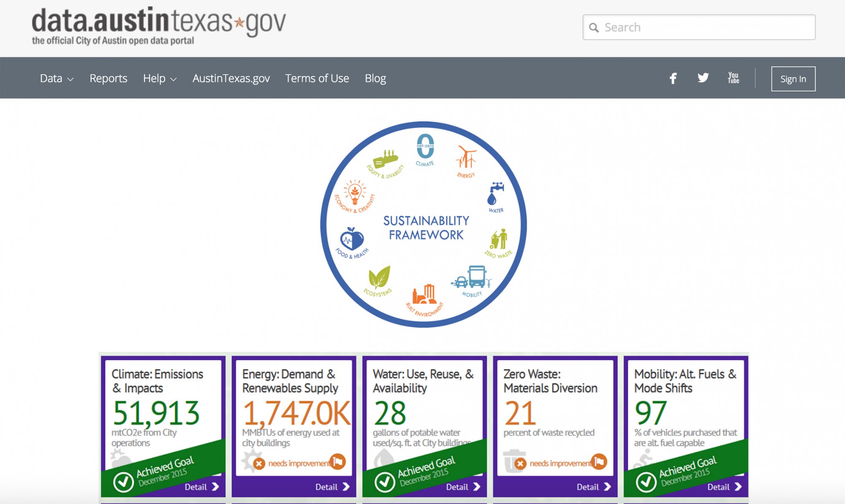Open the Twitter bird icon
The image size is (845, 504).
click(703, 78)
